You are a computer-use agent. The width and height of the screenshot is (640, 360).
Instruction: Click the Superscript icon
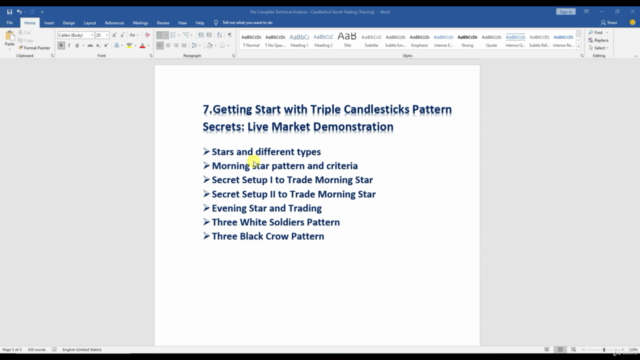tap(106, 45)
